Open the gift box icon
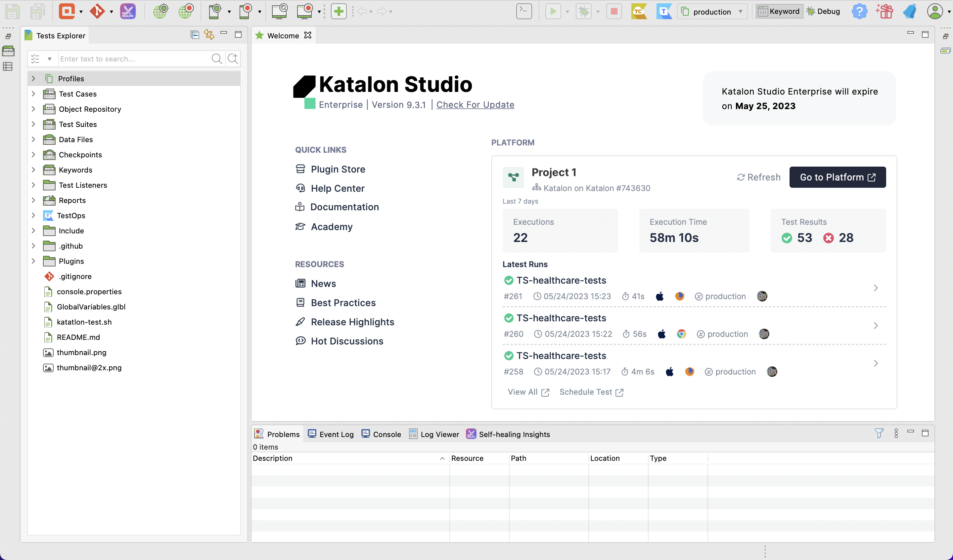 pyautogui.click(x=885, y=11)
